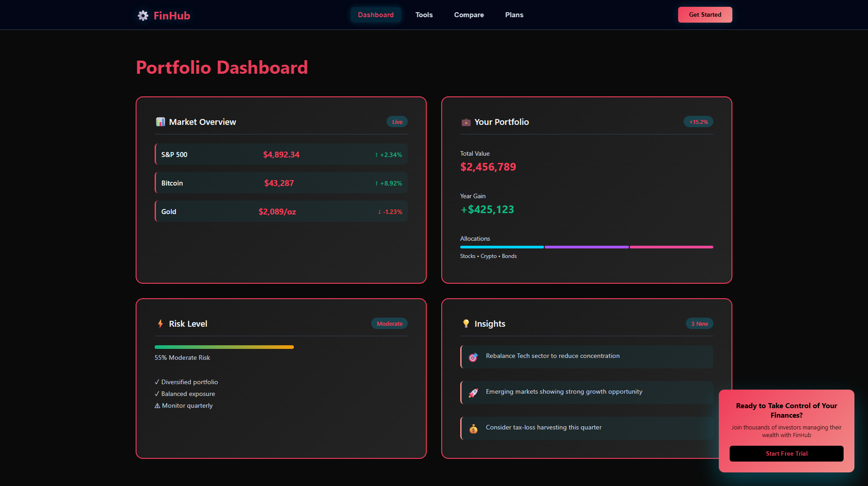Click the rocket icon on the Emerging markets insight
This screenshot has width=868, height=486.
473,392
